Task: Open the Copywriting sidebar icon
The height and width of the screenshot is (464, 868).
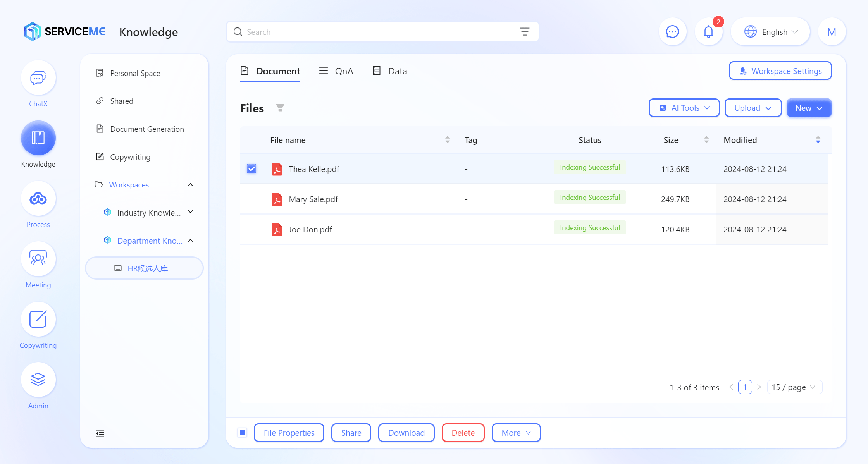Action: (x=38, y=320)
